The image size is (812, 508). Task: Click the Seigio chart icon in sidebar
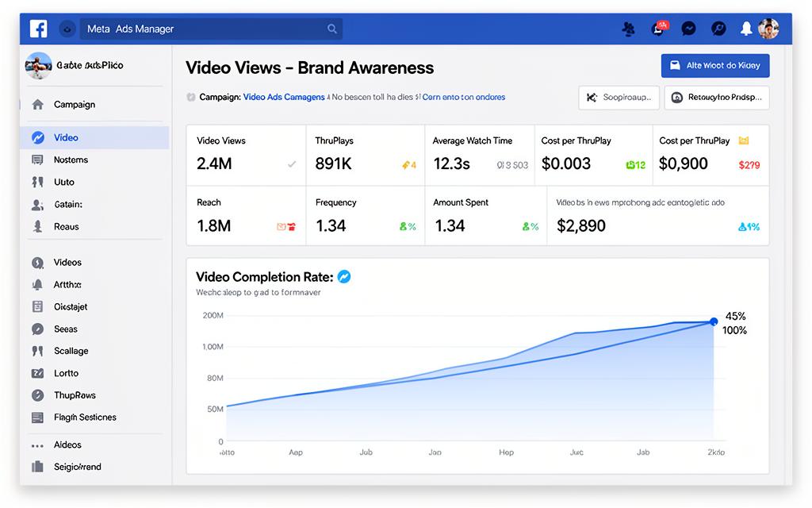tap(37, 467)
